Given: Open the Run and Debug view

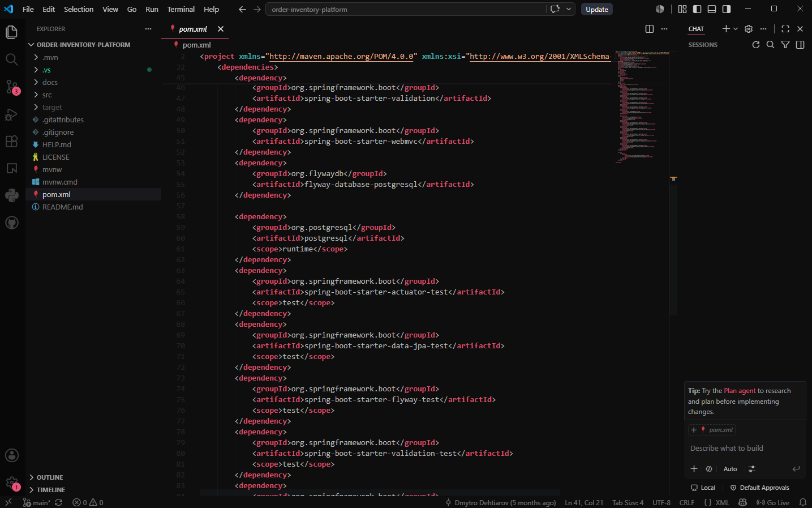Looking at the screenshot, I should point(11,114).
